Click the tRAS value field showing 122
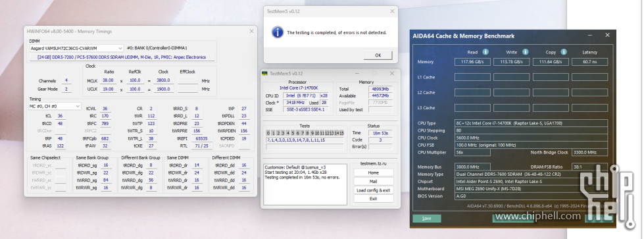Screen dimensions: 644x239 60,146
